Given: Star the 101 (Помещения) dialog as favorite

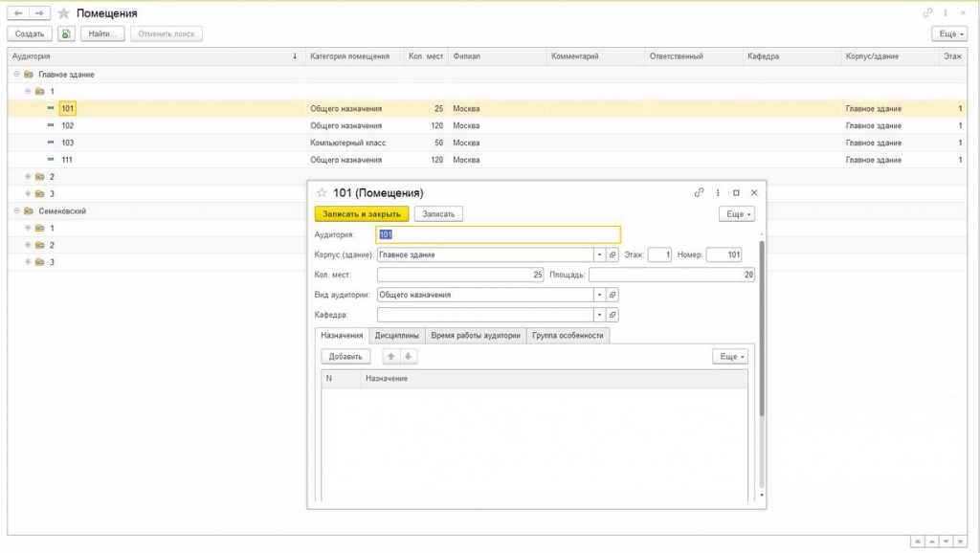Looking at the screenshot, I should point(322,193).
